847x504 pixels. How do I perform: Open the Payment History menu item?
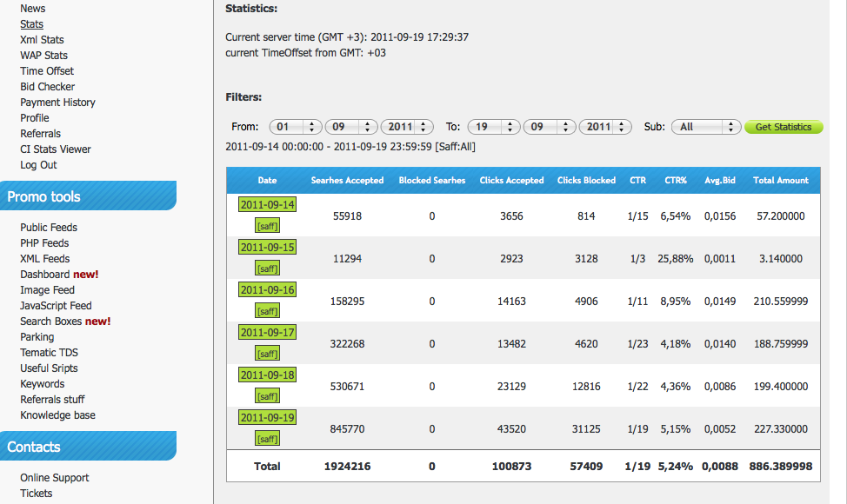pos(57,103)
